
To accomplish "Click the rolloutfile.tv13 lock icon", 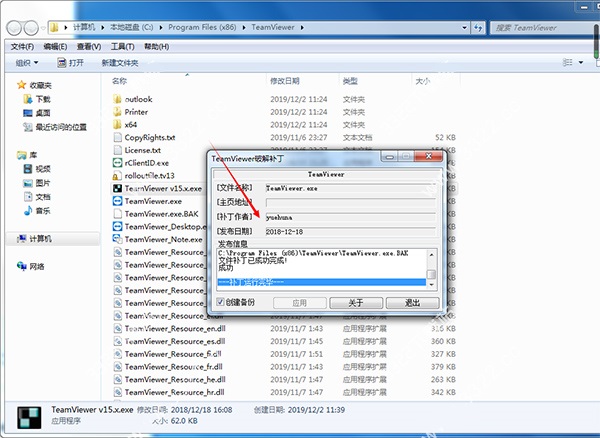I will [117, 175].
